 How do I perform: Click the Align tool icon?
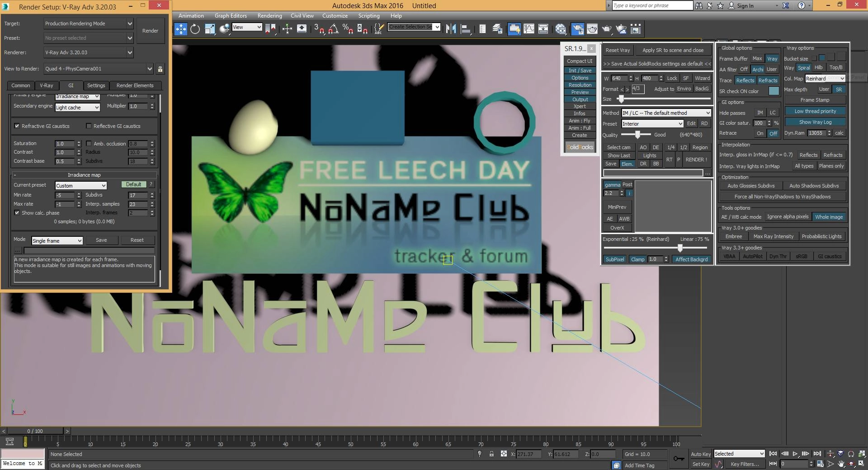point(465,29)
